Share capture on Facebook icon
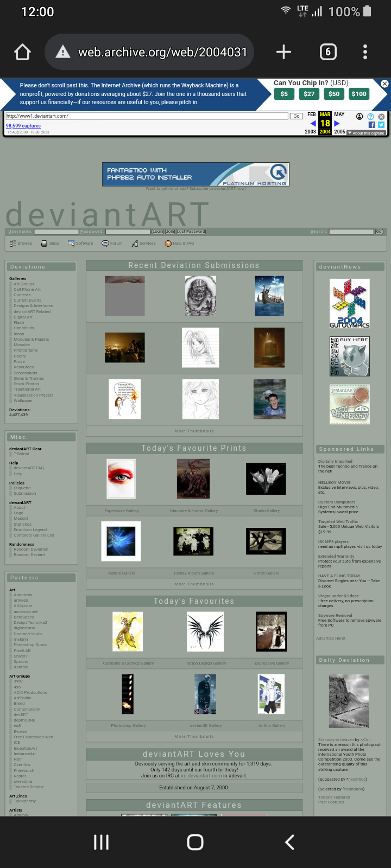This screenshot has width=391, height=868. pos(372,125)
